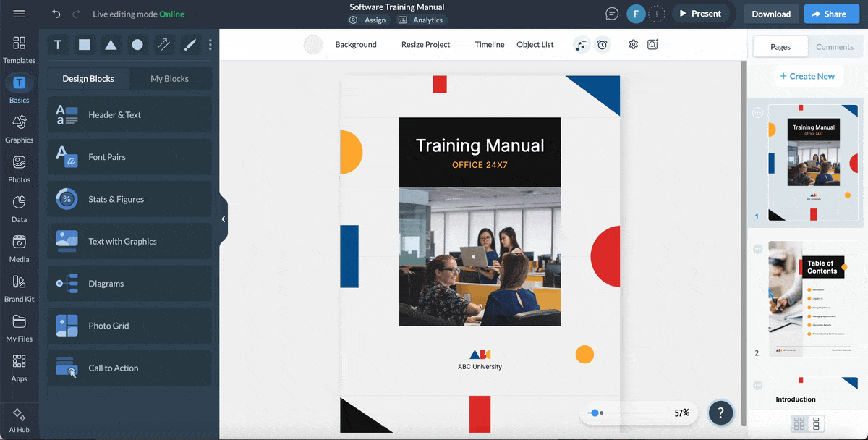Select the Text tool
Viewport: 868px width, 440px height.
58,44
